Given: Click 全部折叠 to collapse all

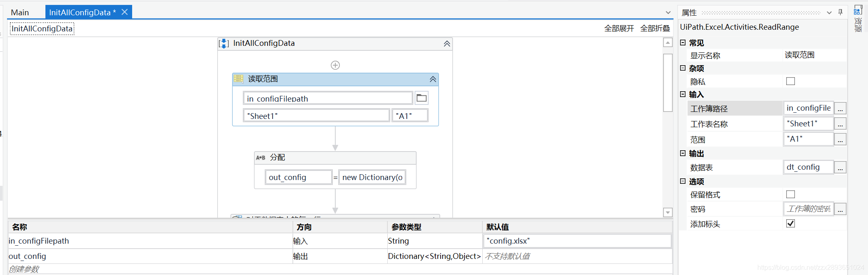Looking at the screenshot, I should click(655, 28).
